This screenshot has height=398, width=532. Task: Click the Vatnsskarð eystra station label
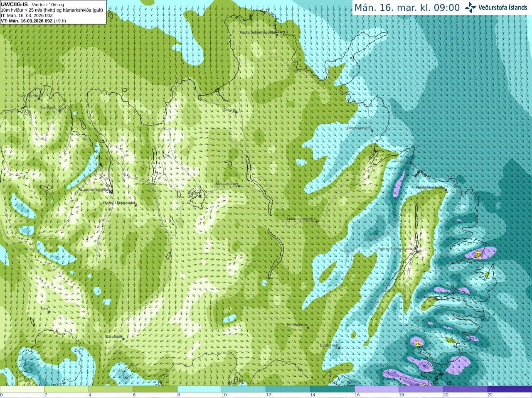(x=431, y=187)
